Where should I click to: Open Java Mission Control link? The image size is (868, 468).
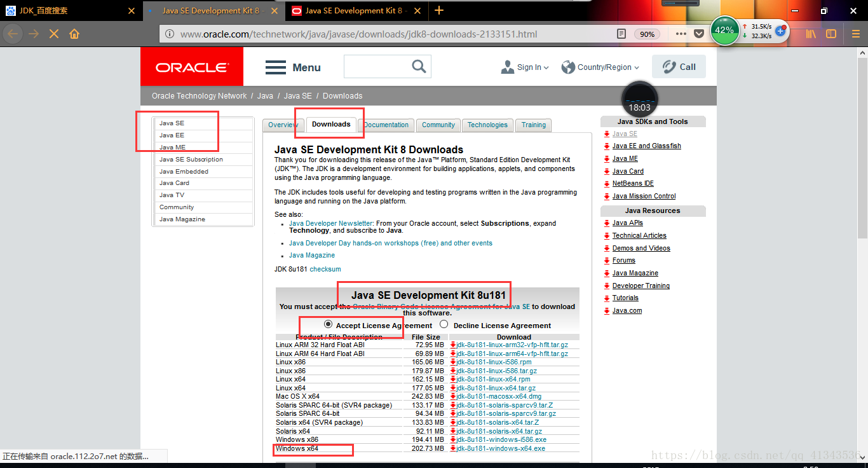coord(644,196)
